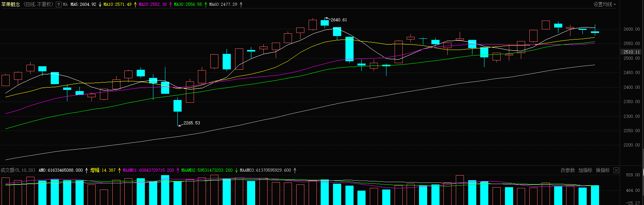Select the MA5 moving average label
The image size is (644, 205).
pos(83,5)
